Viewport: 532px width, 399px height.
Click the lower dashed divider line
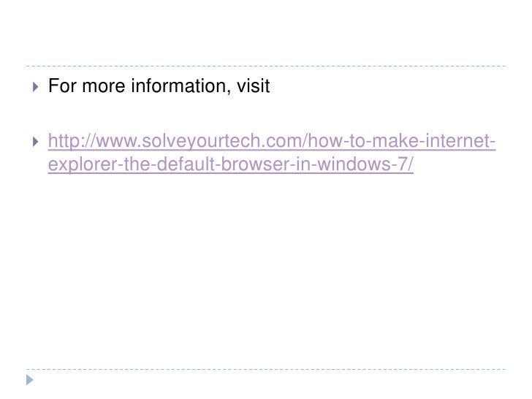[266, 369]
